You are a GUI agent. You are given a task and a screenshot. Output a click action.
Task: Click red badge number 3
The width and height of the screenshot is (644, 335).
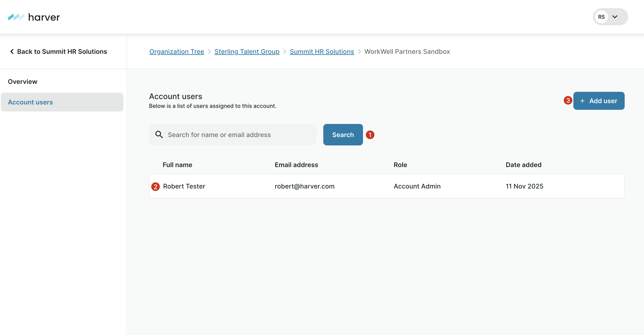568,100
